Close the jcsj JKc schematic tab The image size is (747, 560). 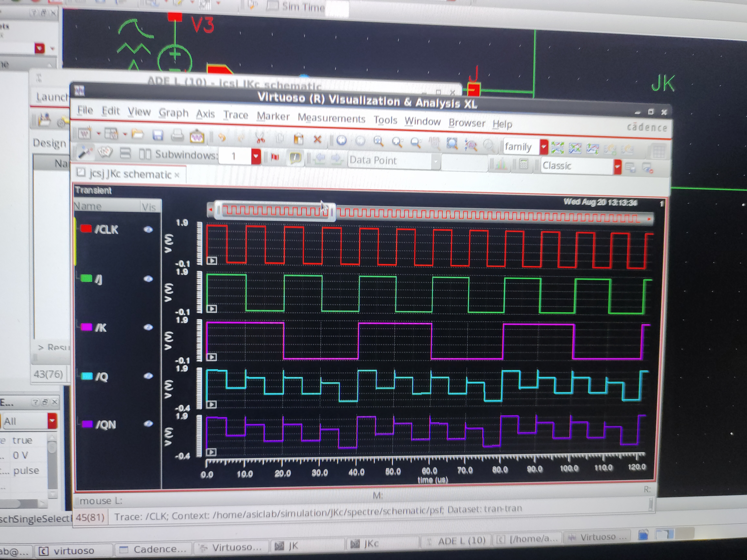(177, 175)
